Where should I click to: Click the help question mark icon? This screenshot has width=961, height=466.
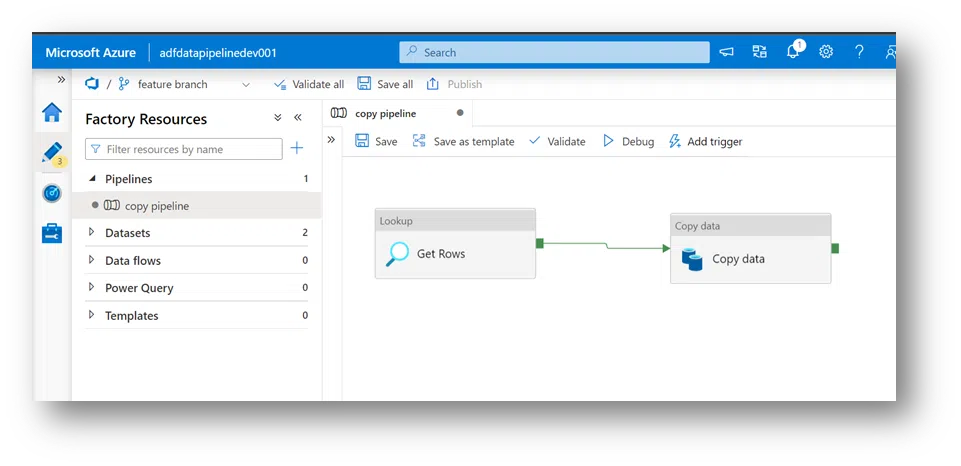[859, 52]
